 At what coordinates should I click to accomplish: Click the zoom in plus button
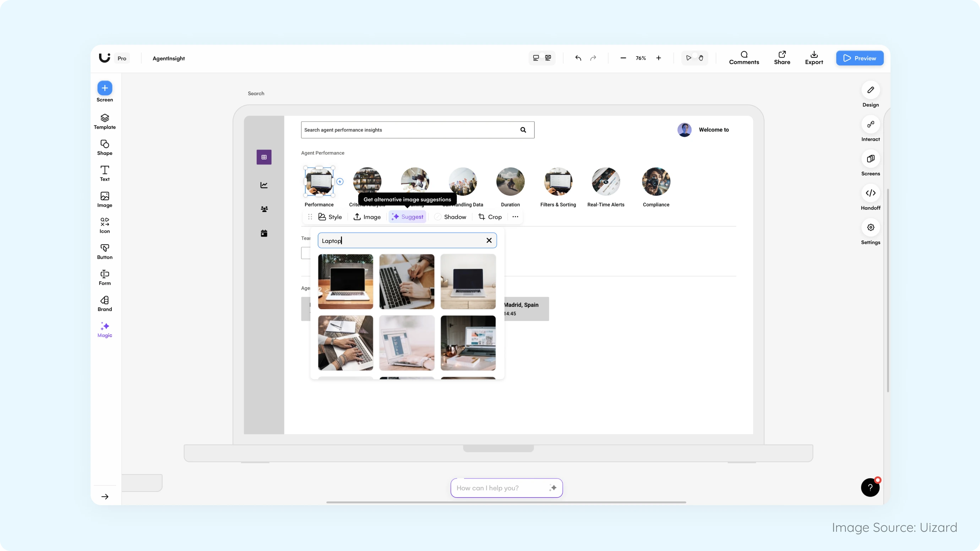659,58
